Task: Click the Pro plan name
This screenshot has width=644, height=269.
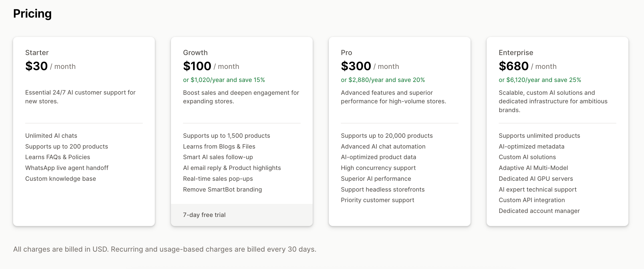Action: [346, 53]
